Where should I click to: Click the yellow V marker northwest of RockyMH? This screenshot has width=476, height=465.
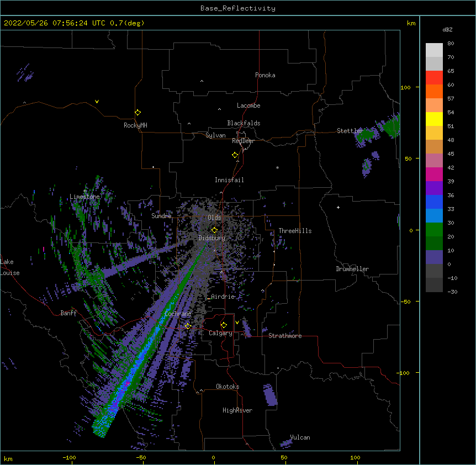(x=97, y=102)
